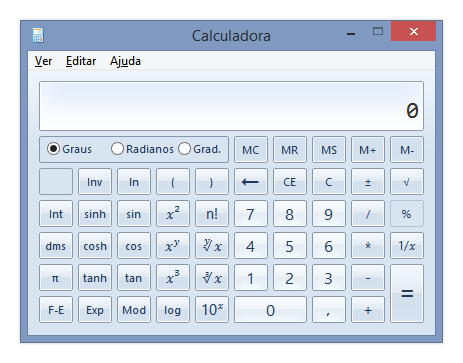Click the cube root of x key
Image resolution: width=463 pixels, height=363 pixels.
coord(212,278)
